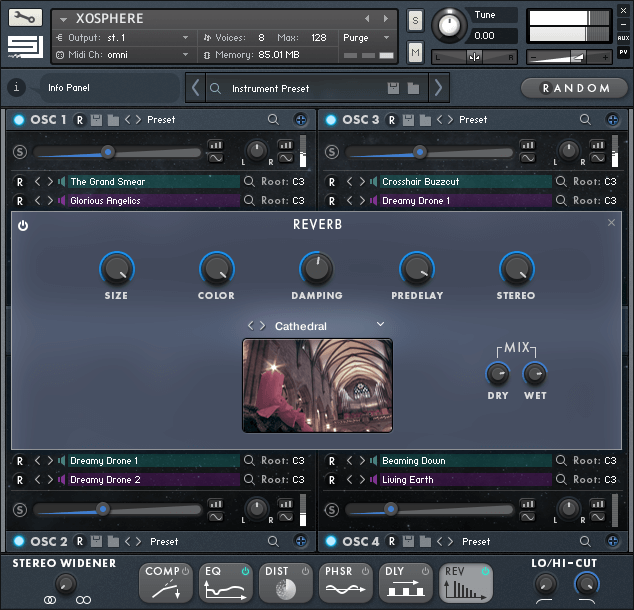Click the OSC 1 blue plus icon
Screen dimensions: 634x610
pos(300,120)
